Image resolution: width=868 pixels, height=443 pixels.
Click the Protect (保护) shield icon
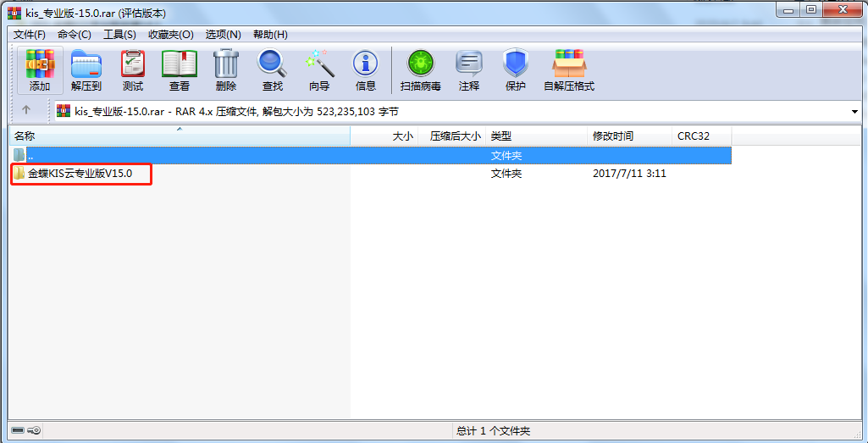click(516, 69)
